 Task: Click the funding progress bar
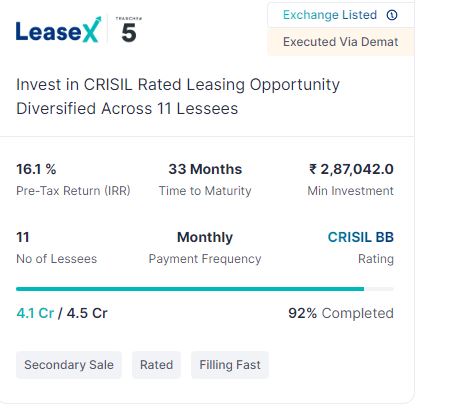[x=205, y=289]
